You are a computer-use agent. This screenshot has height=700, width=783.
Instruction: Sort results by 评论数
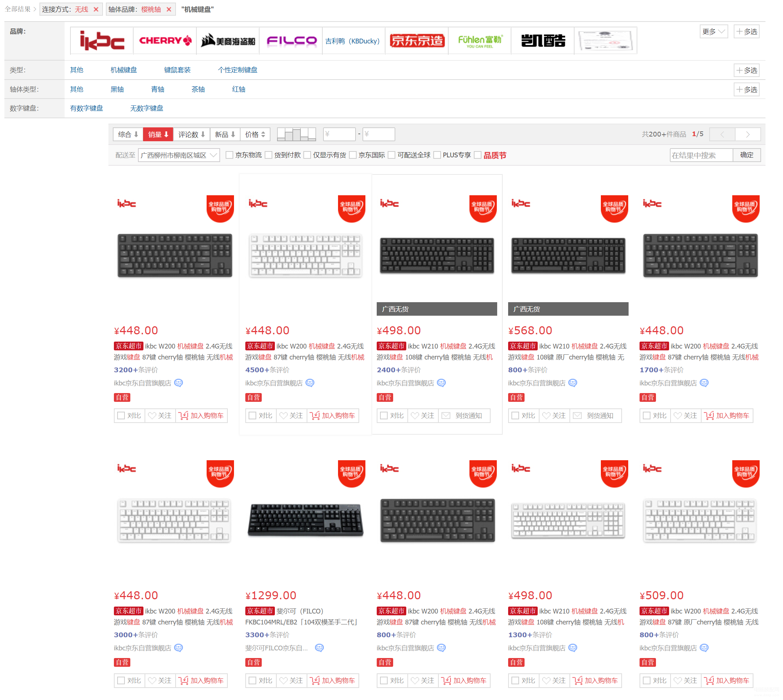(x=191, y=134)
